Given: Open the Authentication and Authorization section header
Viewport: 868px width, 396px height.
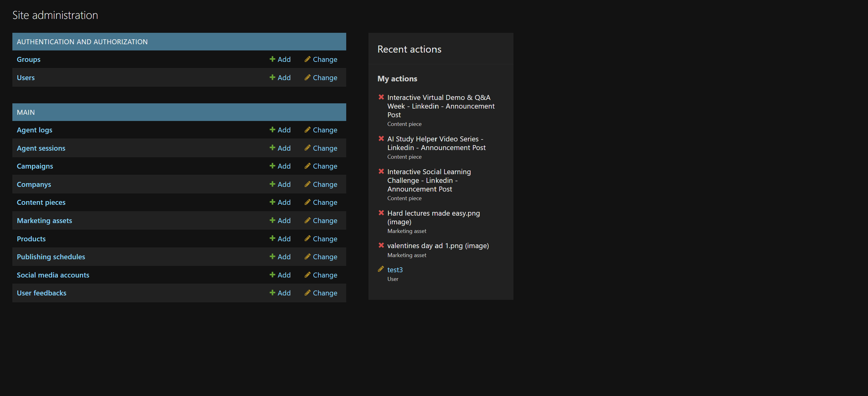Looking at the screenshot, I should [x=82, y=41].
